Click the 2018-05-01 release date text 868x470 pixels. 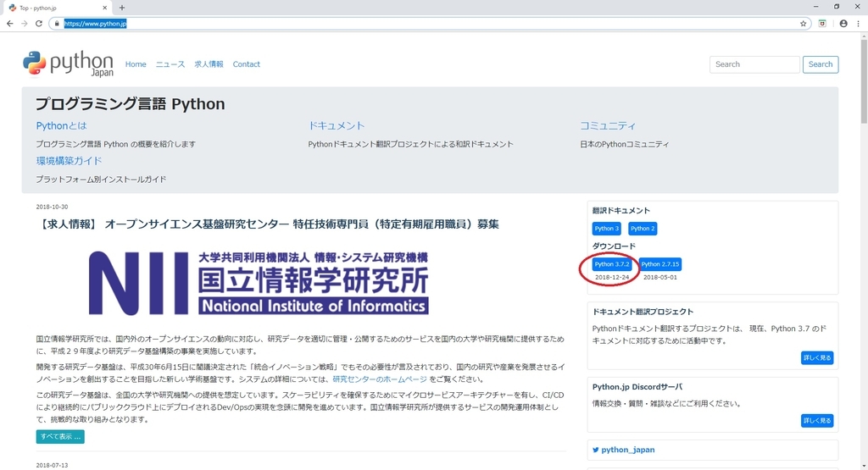(659, 277)
